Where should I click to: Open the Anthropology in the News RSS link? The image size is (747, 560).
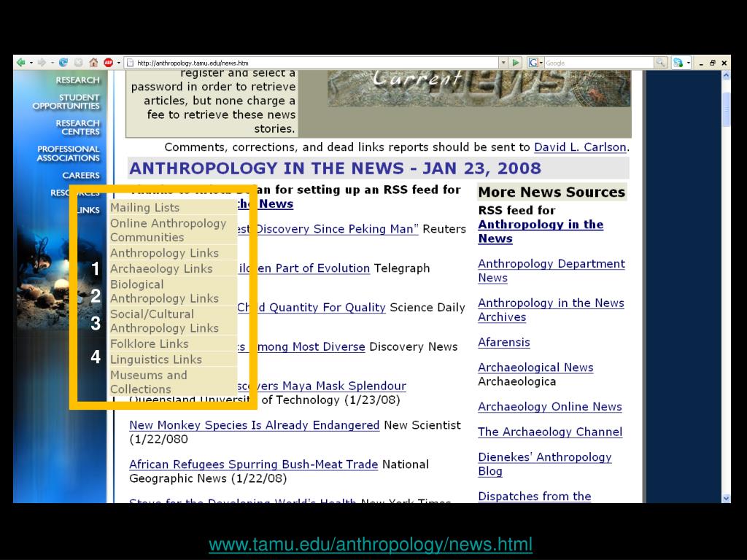click(541, 231)
